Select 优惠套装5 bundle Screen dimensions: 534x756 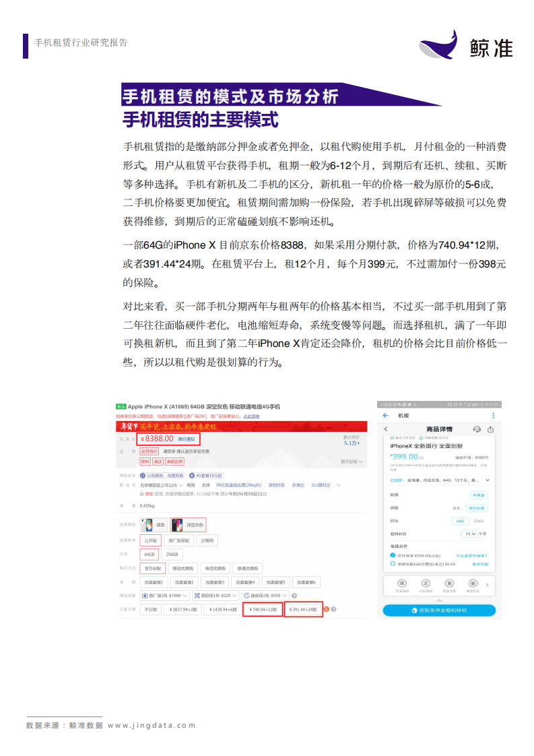coord(275,582)
